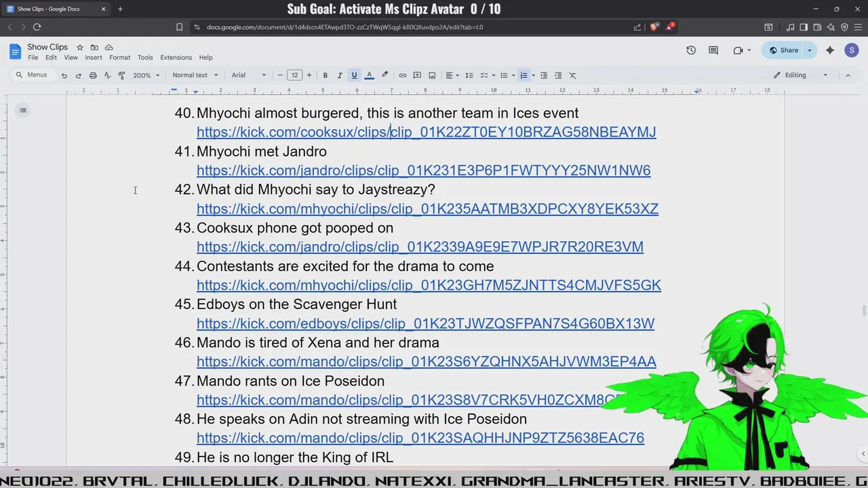Open the Tools menu
Viewport: 868px width, 488px height.
[x=145, y=58]
